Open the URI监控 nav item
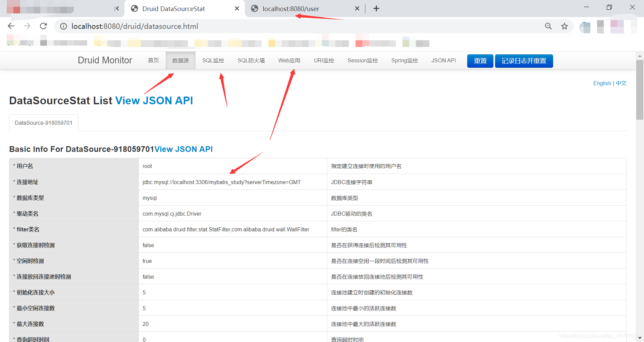Screen dimensions: 644x342 pos(324,61)
